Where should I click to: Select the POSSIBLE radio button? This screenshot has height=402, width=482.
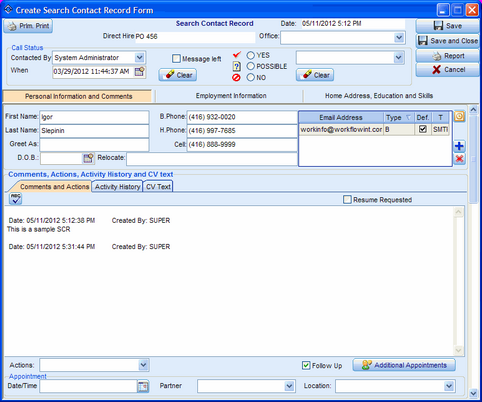point(251,66)
